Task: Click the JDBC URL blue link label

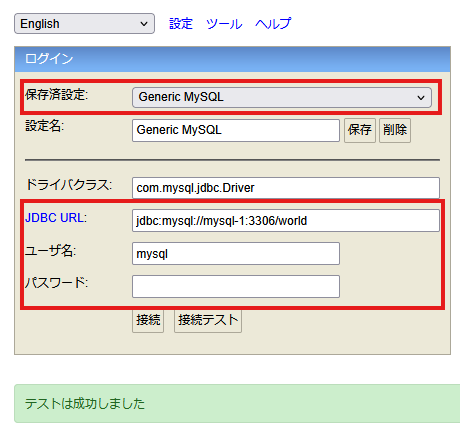Action: point(54,218)
